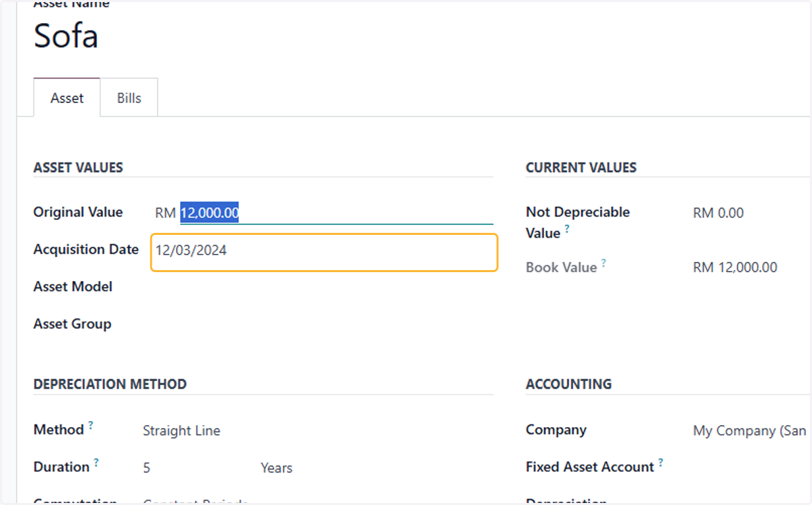This screenshot has height=505, width=812.
Task: Show help tooltip for Book Value
Action: point(603,263)
